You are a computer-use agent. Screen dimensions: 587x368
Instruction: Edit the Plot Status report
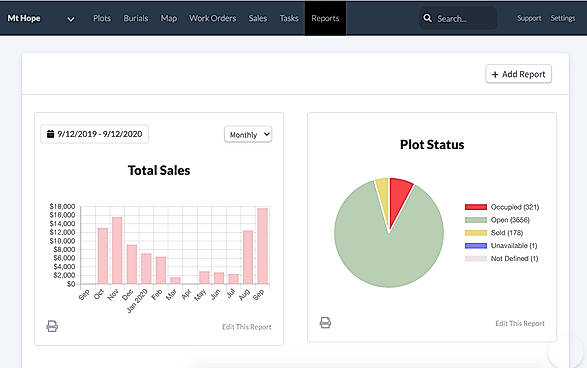[x=520, y=323]
